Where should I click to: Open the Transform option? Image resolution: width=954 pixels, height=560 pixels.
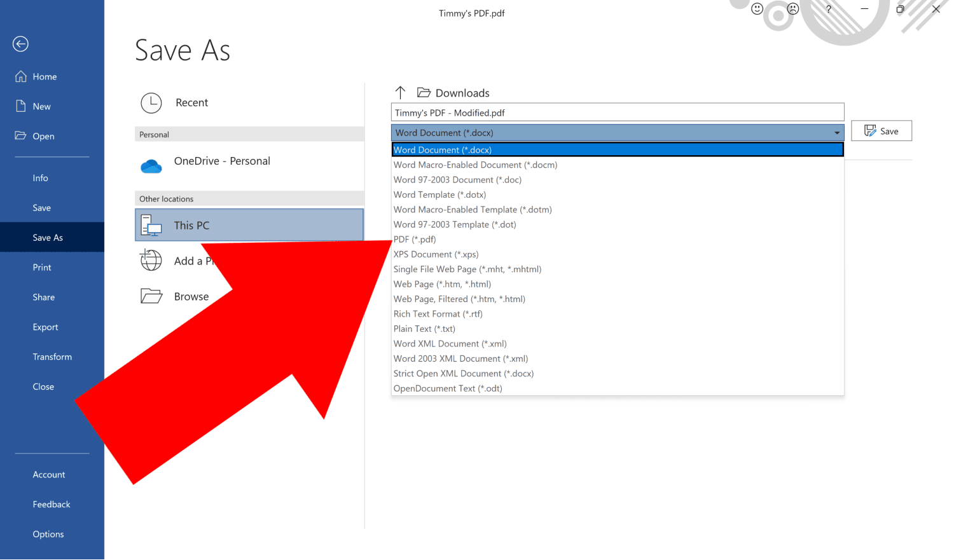[52, 357]
